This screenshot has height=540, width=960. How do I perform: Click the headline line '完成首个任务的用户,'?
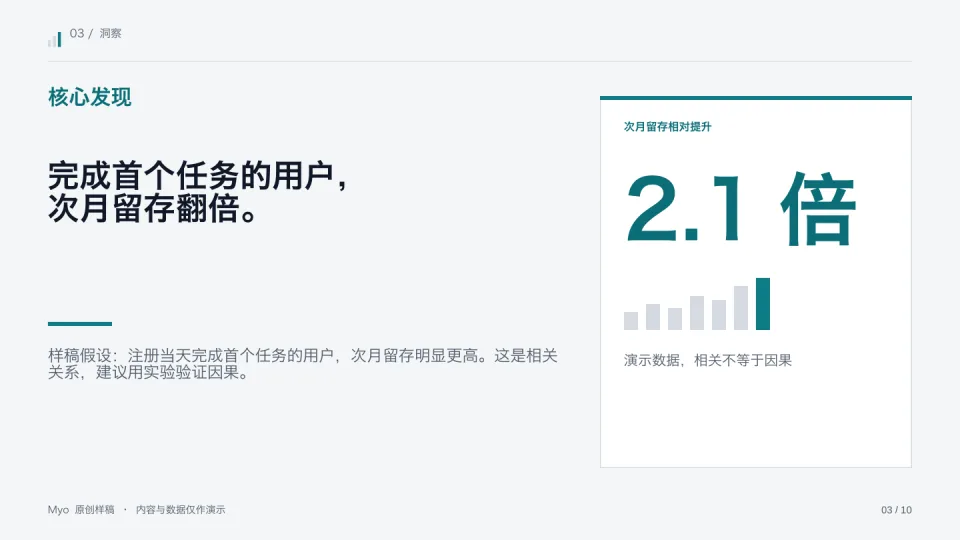(x=198, y=176)
